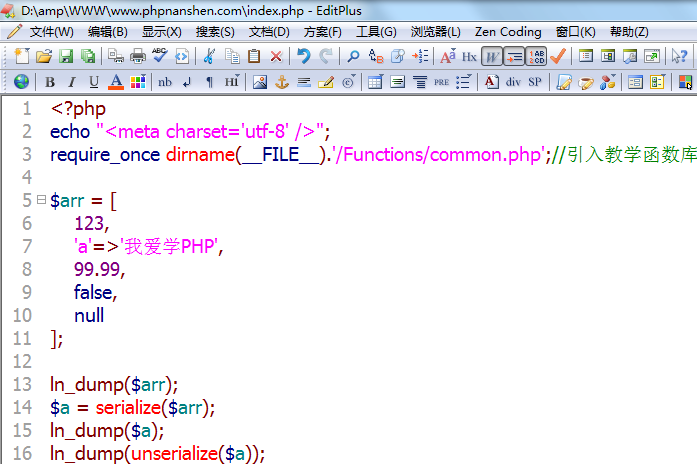Apply italic HTML tag I
This screenshot has width=697, height=464.
click(72, 82)
